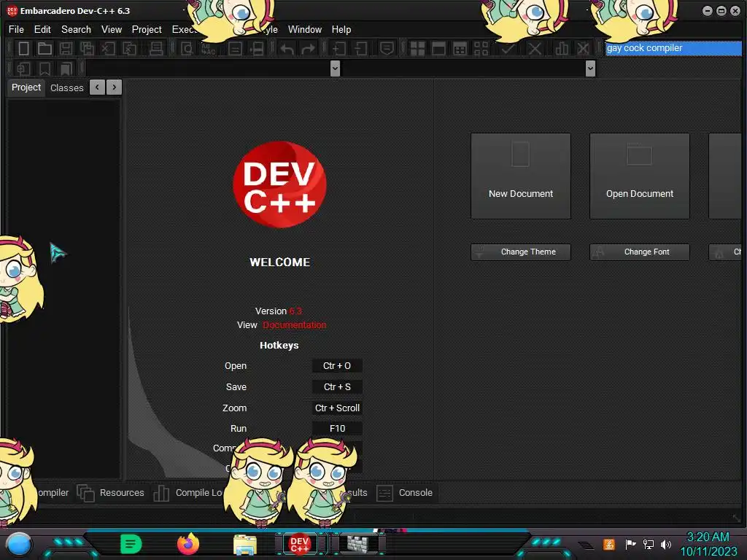Click the Change Theme button
This screenshot has height=560, width=747.
pyautogui.click(x=521, y=252)
